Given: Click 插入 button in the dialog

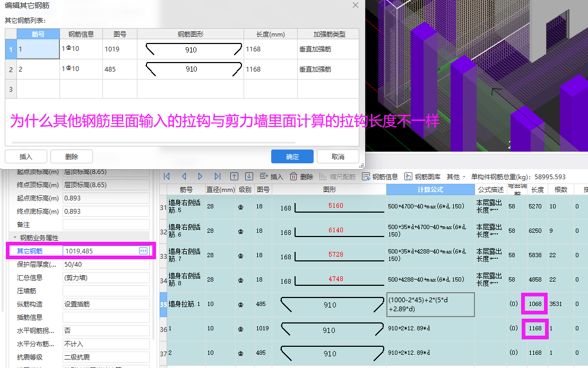Looking at the screenshot, I should click(x=26, y=156).
